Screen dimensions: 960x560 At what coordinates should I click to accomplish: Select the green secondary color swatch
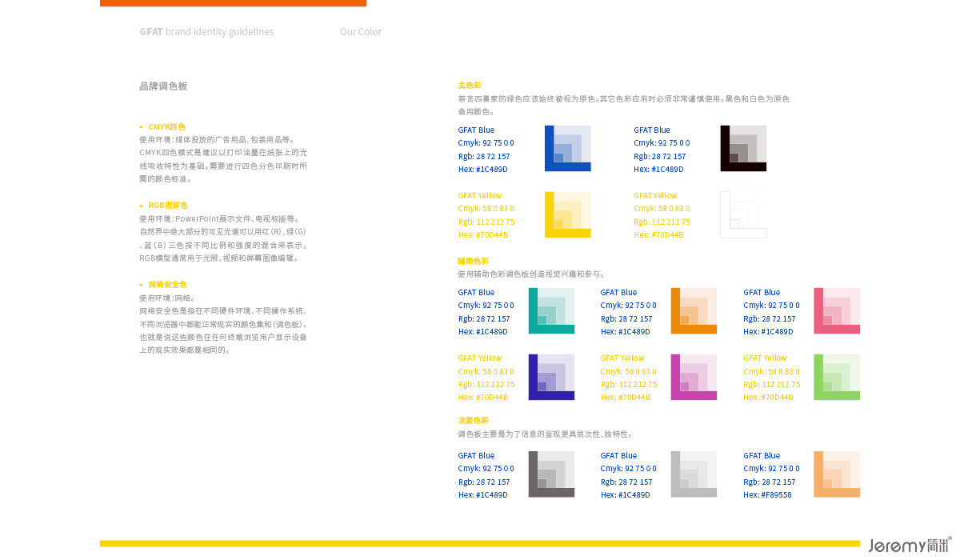tap(837, 378)
